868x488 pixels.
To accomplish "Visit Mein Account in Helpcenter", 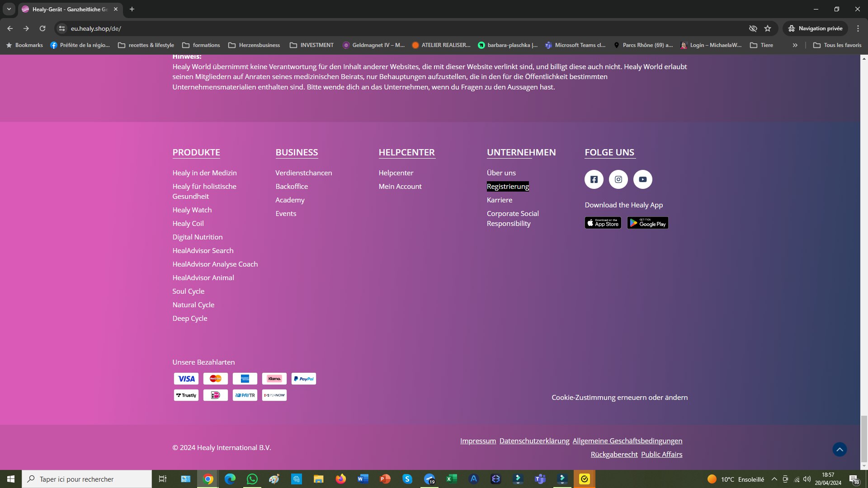I will [x=400, y=187].
